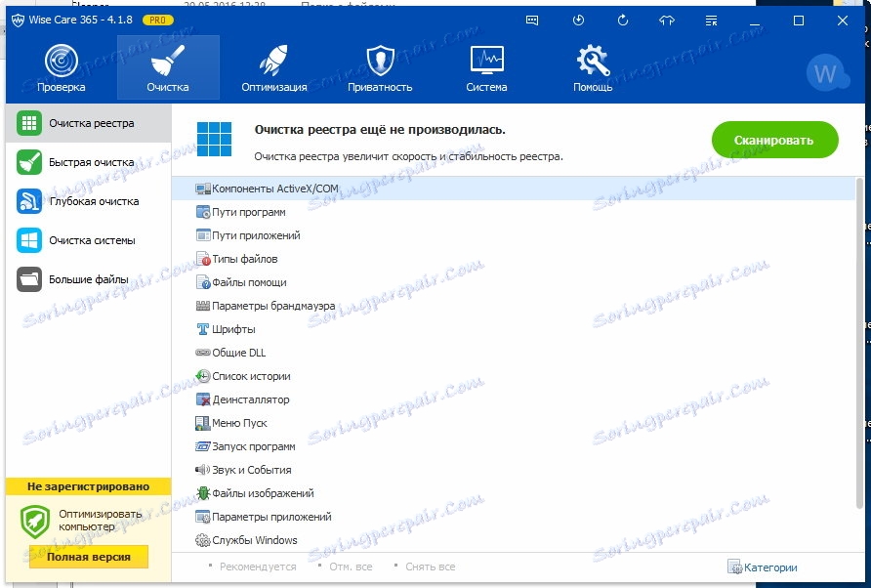Click the Оптимизировать компьютер text
The width and height of the screenshot is (871, 588).
click(x=101, y=521)
